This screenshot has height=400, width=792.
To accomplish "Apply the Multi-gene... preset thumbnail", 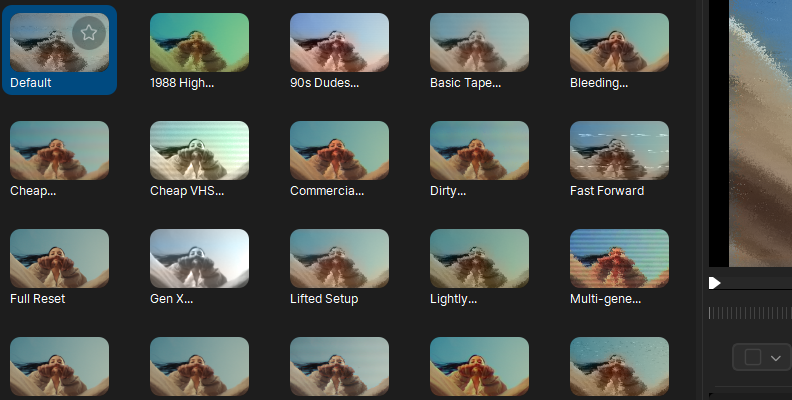I will click(x=619, y=259).
